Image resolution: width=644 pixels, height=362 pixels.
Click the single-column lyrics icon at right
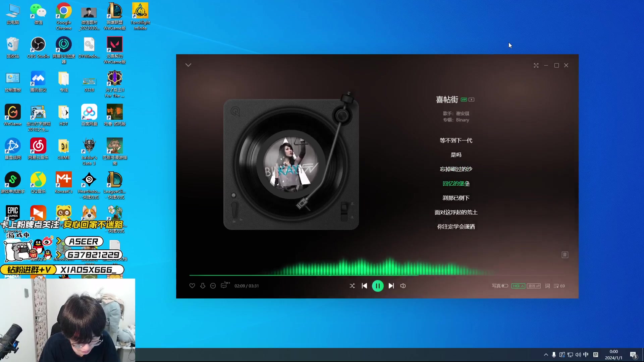click(565, 255)
